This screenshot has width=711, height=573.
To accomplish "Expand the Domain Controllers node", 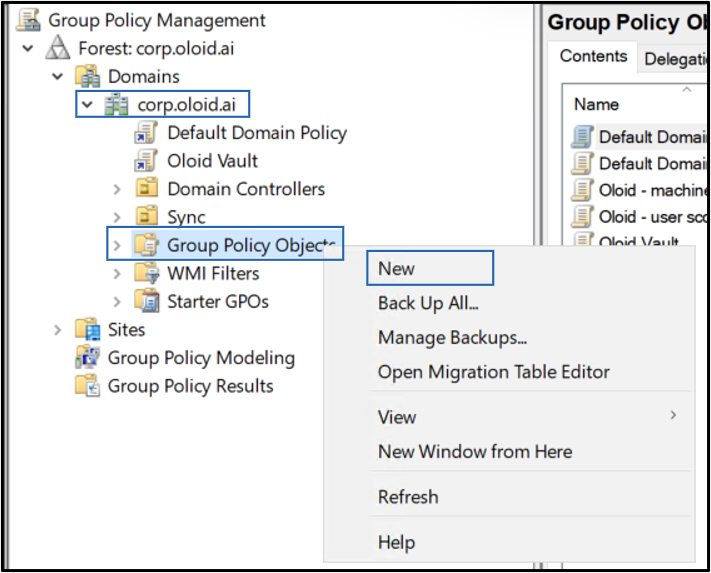I will [117, 189].
